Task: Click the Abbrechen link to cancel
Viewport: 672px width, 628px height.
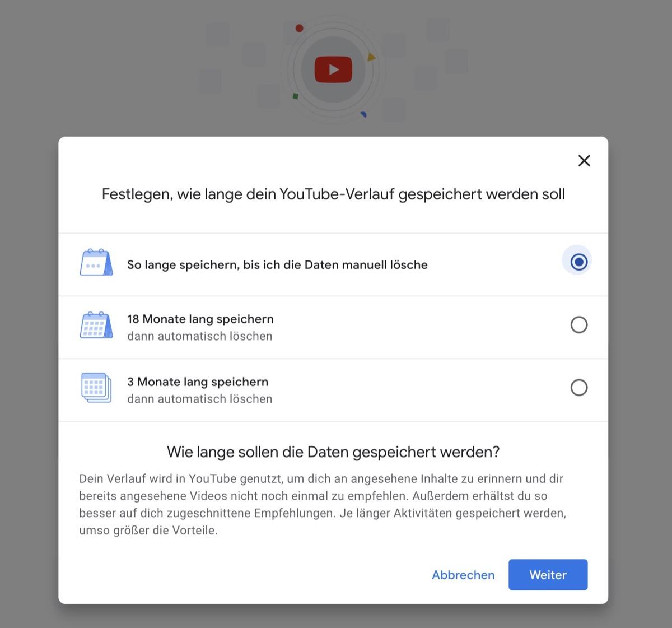Action: 463,575
